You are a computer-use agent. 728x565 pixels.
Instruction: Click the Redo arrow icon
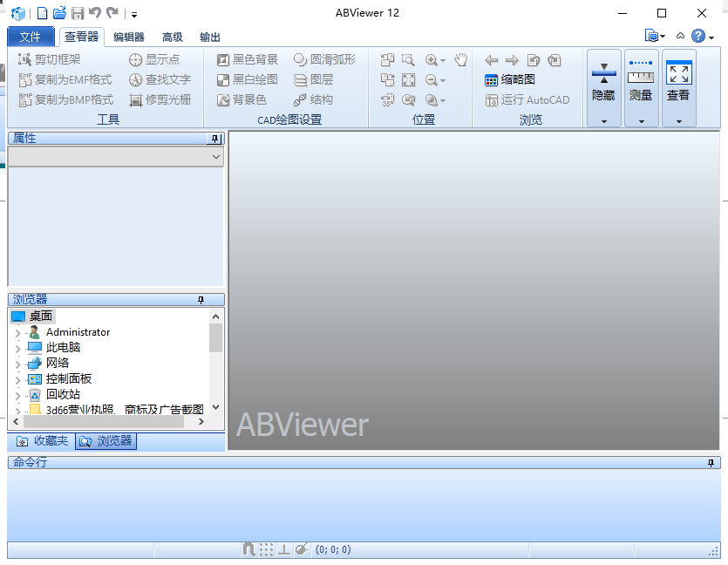[112, 13]
